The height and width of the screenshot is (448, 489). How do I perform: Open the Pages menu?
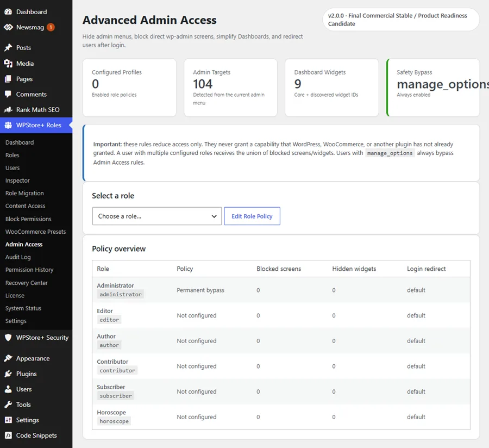coord(36,79)
